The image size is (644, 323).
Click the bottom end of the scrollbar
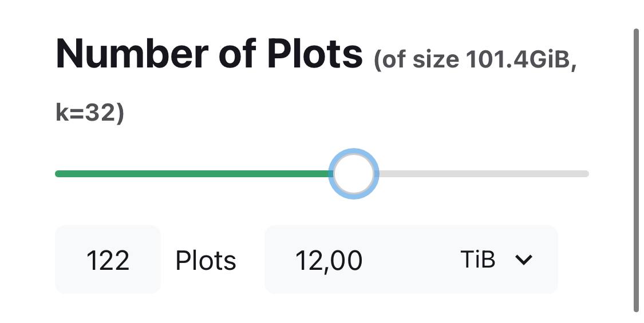click(x=636, y=309)
